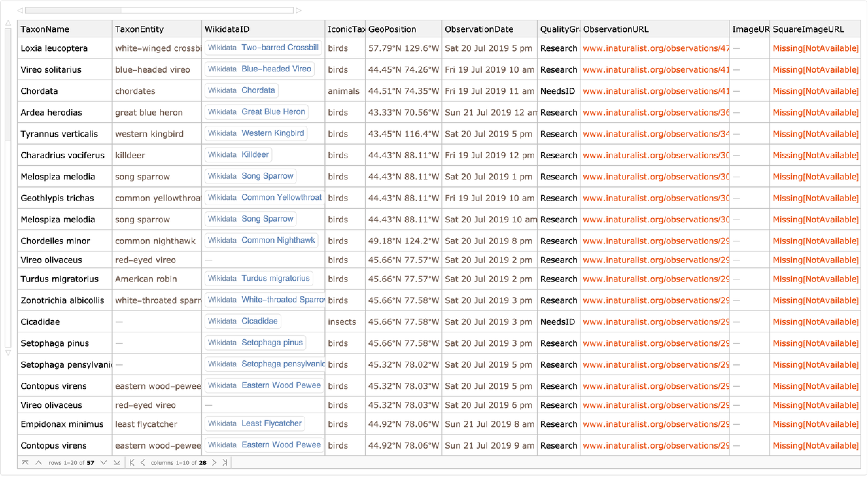This screenshot has height=486, width=868.
Task: Go to next rows page arrow
Action: point(104,463)
